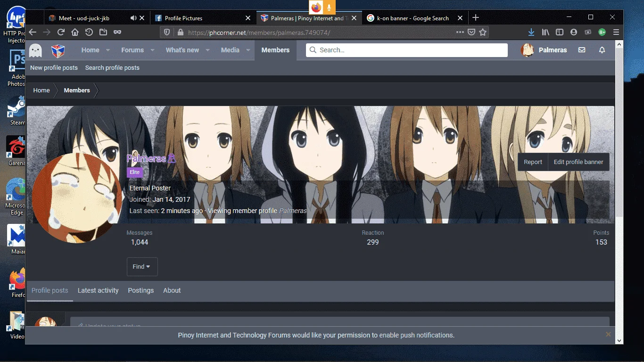Open Steam from the desktop

[x=17, y=110]
